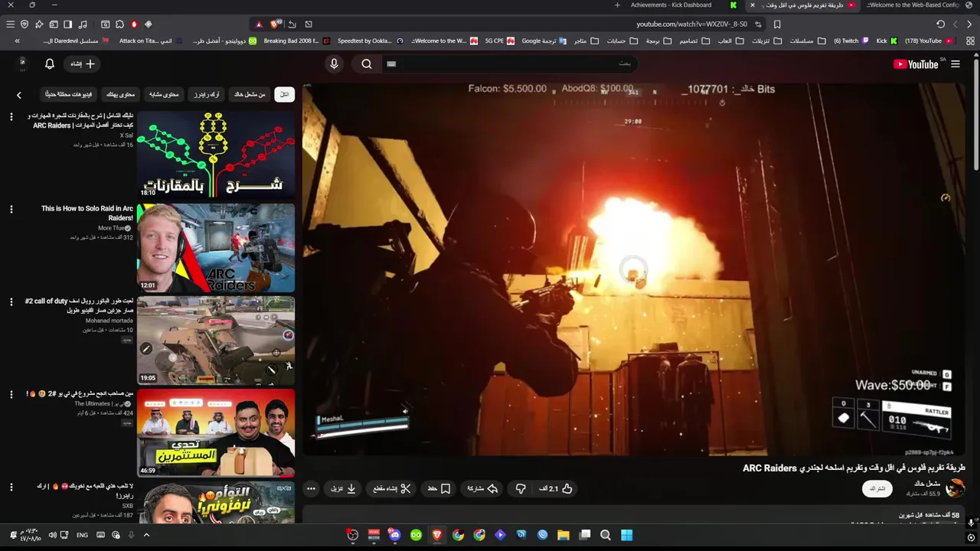Open options menu for The Ultimates video
Screen dimensions: 980x551
click(11, 394)
